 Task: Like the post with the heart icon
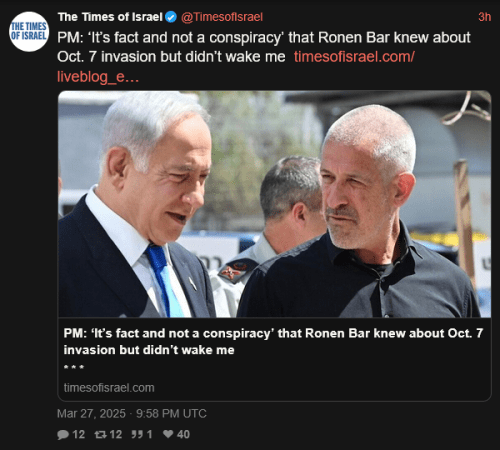coord(168,434)
